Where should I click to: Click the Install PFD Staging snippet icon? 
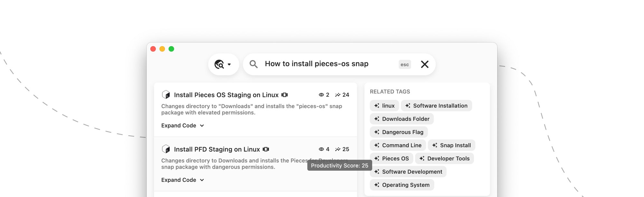166,149
